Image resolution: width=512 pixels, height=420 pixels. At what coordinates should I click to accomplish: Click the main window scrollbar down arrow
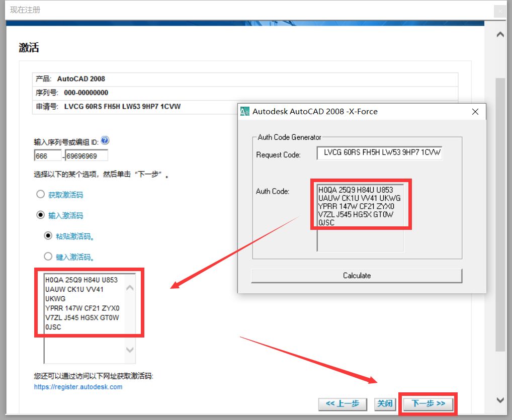point(500,400)
